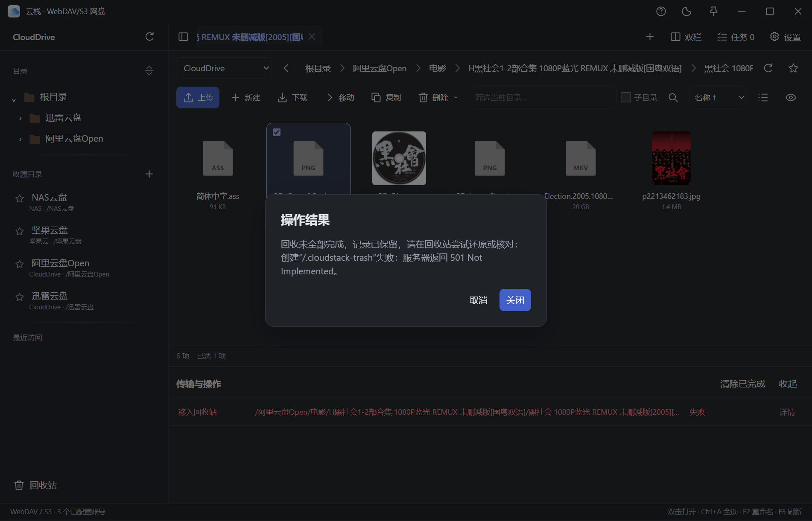This screenshot has width=812, height=521.
Task: Expand the 阿里云盘Open tree folder
Action: [20, 139]
